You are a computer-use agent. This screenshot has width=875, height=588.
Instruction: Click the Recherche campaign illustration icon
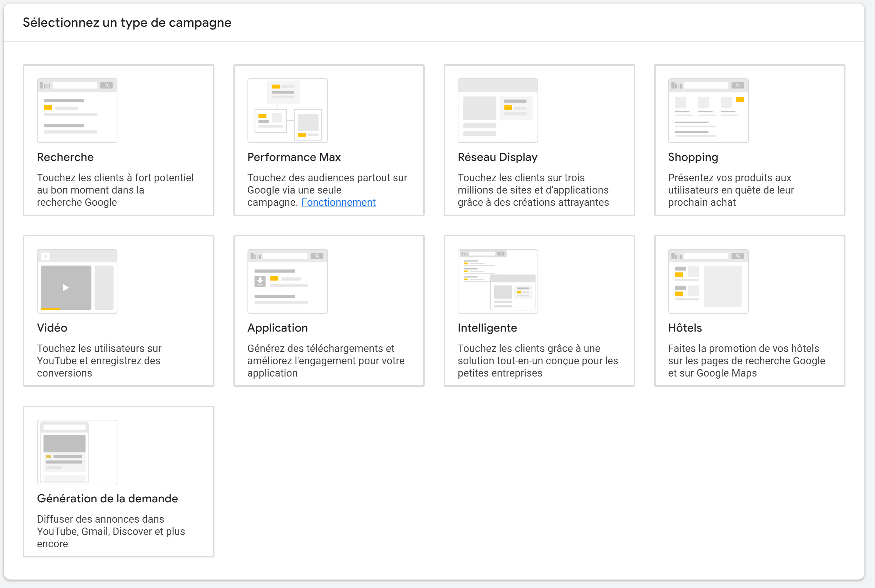(x=77, y=110)
